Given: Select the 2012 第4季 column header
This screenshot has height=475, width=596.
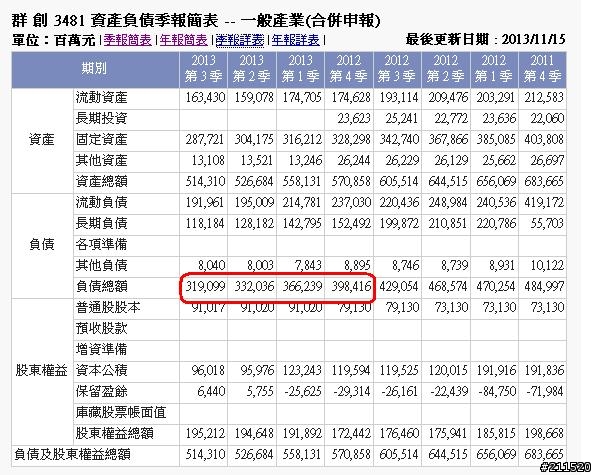Looking at the screenshot, I should click(x=349, y=69).
